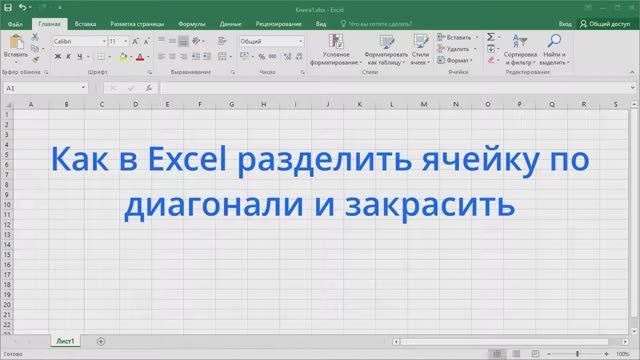This screenshot has height=360, width=640.
Task: Switch to the Формулы tab
Action: click(x=192, y=24)
